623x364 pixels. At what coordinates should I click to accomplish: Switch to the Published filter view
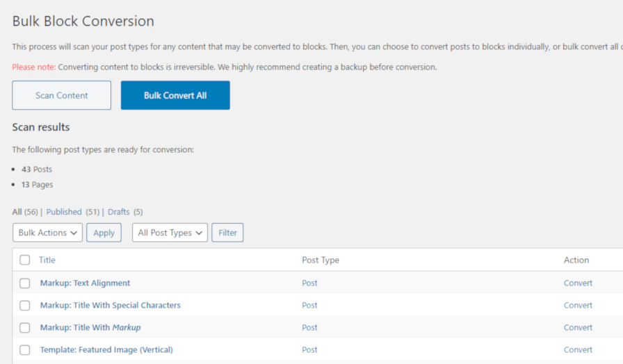64,212
